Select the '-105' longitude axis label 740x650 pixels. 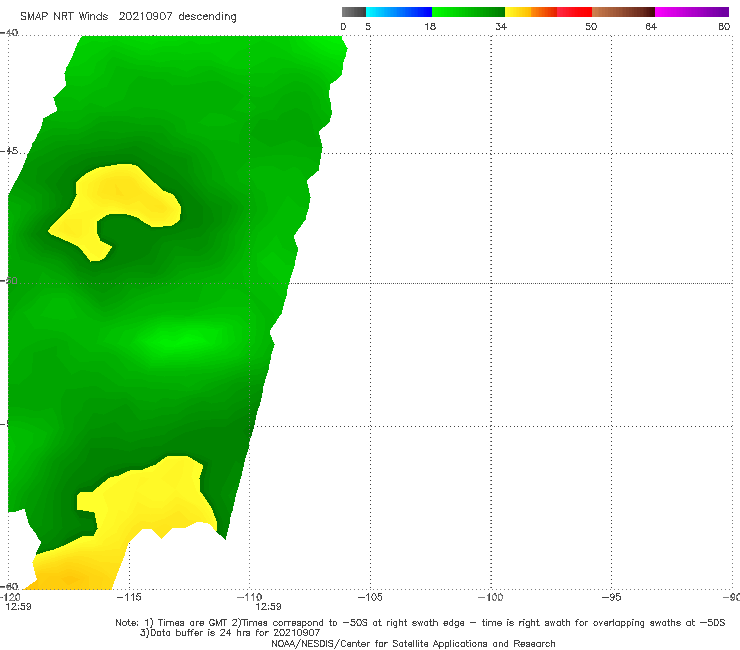[x=370, y=597]
